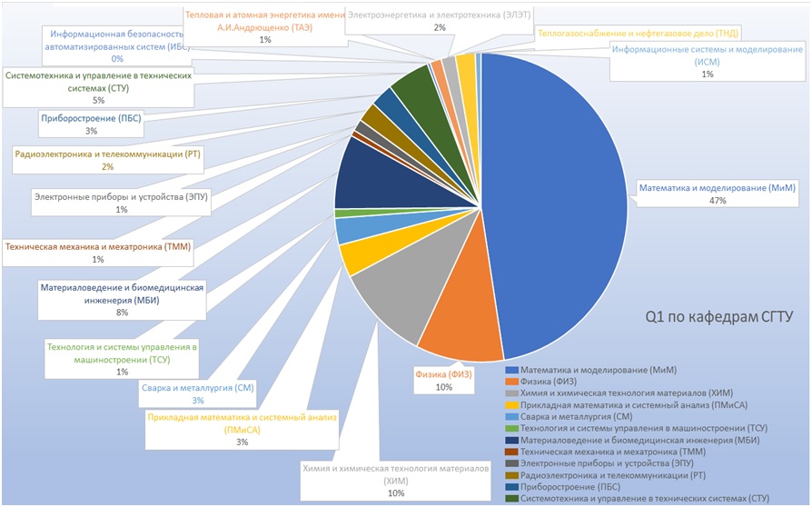812x507 pixels.
Task: Click the 'Сварка и металлургия (СМ) 3%' data label
Action: tap(197, 393)
